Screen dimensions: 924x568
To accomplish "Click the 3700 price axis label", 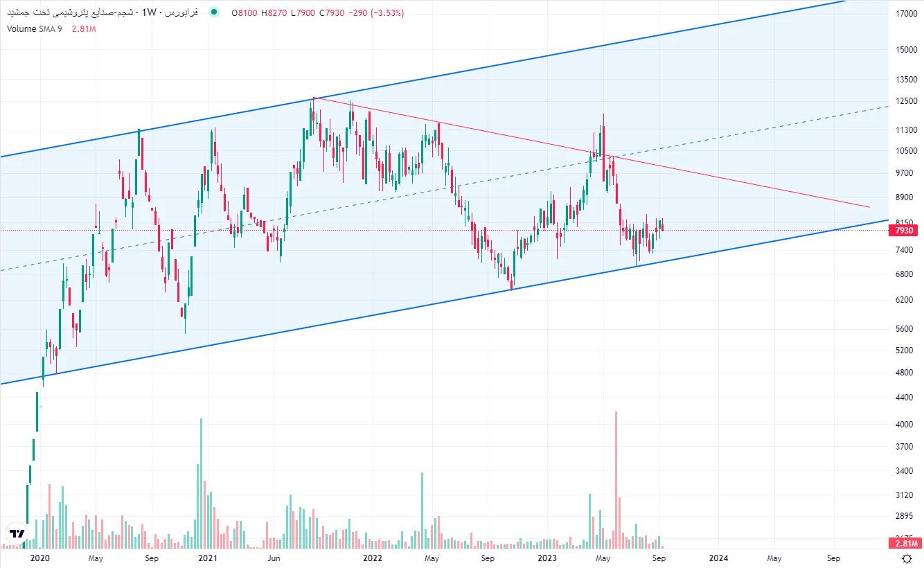I will [906, 447].
